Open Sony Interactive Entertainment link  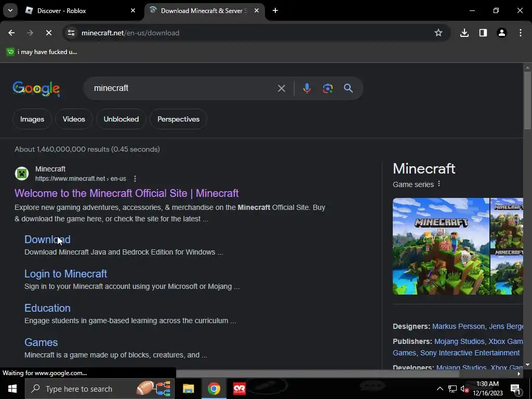click(x=470, y=353)
